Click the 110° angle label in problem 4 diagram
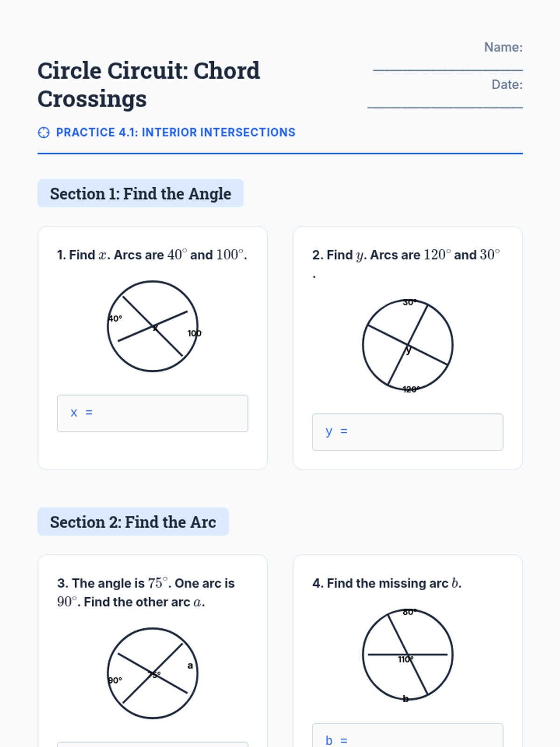 pos(405,659)
